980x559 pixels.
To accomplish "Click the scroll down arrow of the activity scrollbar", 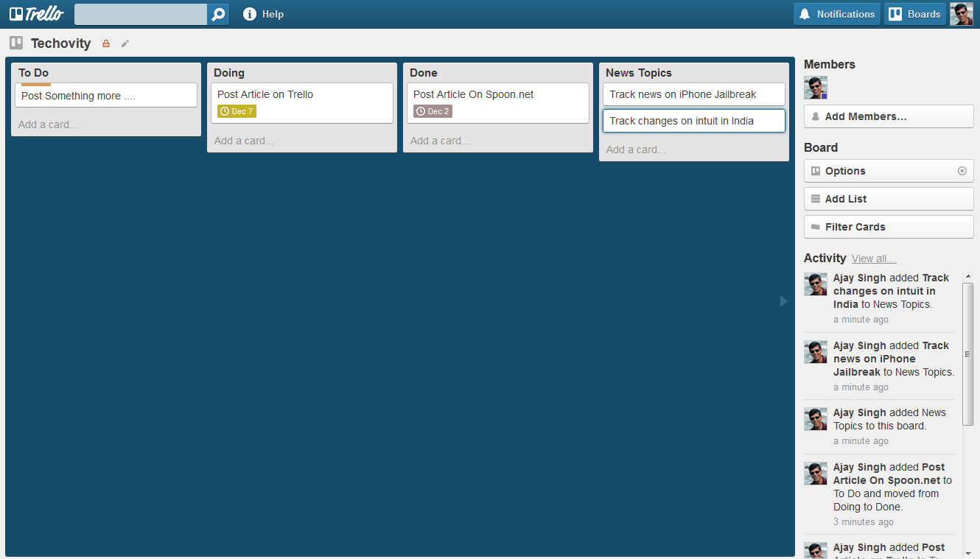I will point(968,552).
